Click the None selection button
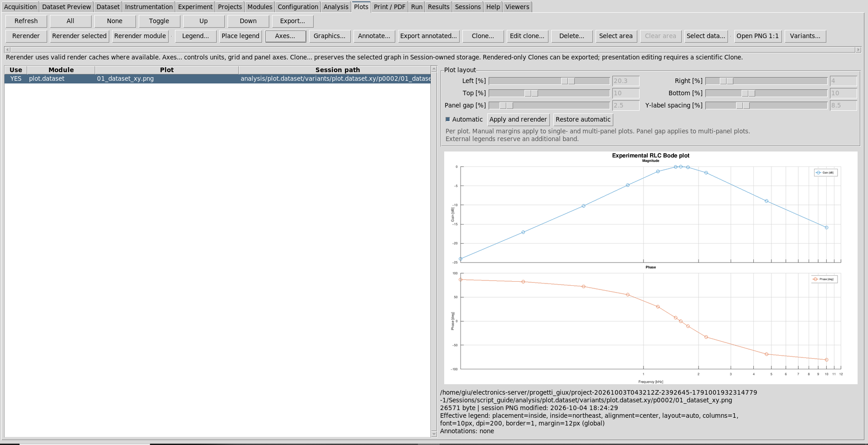This screenshot has height=445, width=868. [x=115, y=21]
